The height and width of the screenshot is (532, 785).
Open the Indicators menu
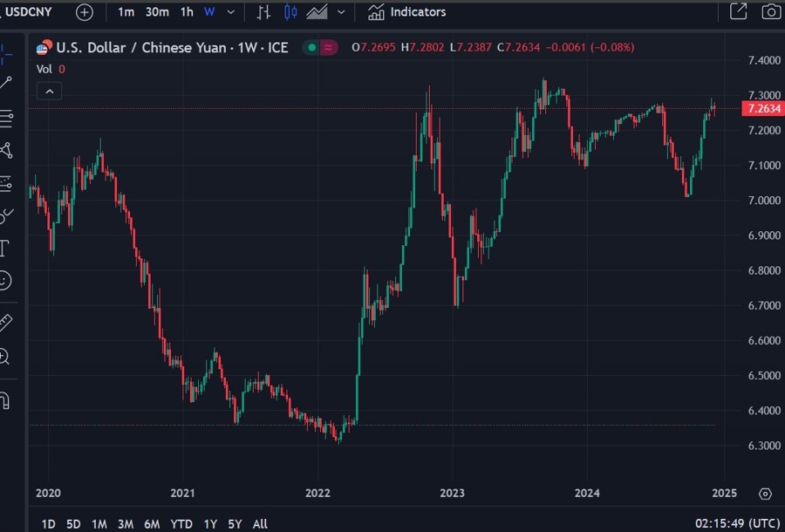click(x=406, y=12)
